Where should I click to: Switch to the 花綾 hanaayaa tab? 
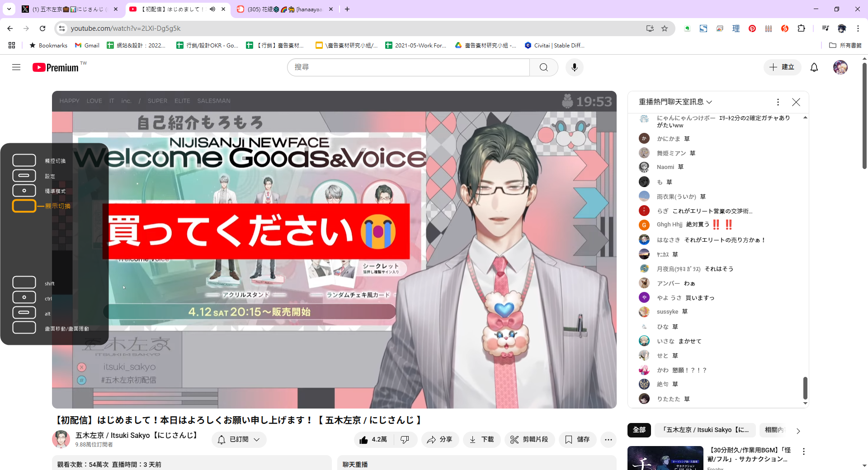285,9
